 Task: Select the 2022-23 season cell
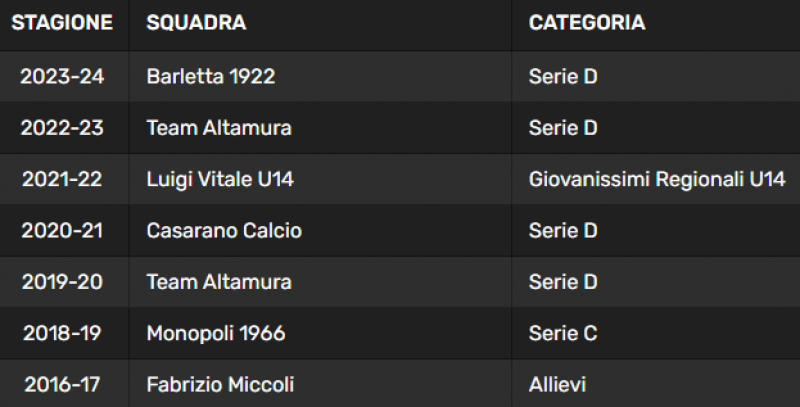tap(62, 128)
